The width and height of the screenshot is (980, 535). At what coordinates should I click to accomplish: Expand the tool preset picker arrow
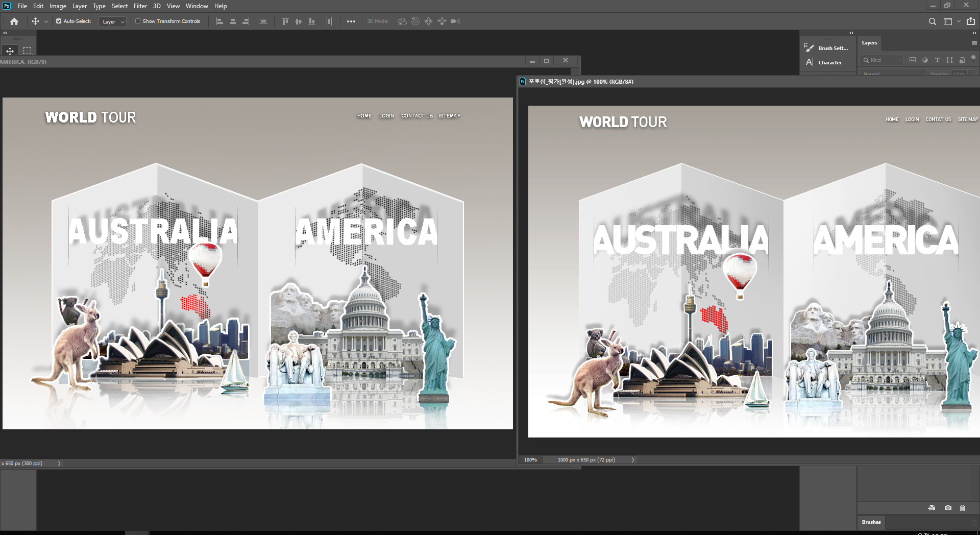pyautogui.click(x=46, y=21)
